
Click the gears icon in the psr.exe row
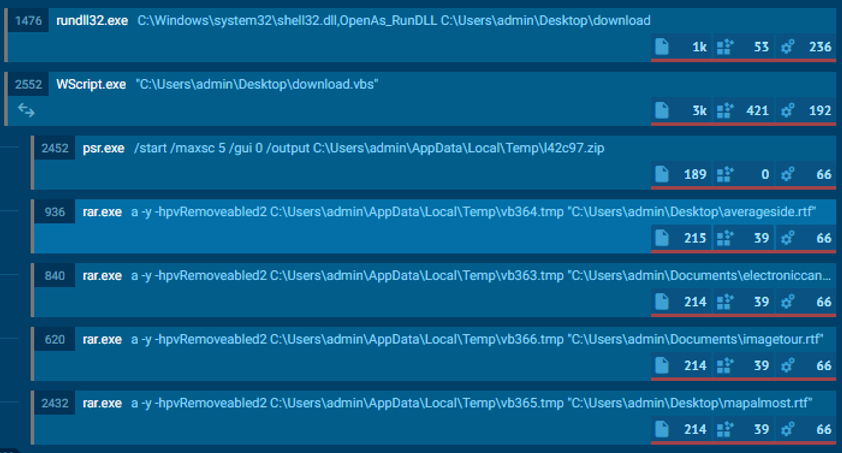tap(787, 174)
